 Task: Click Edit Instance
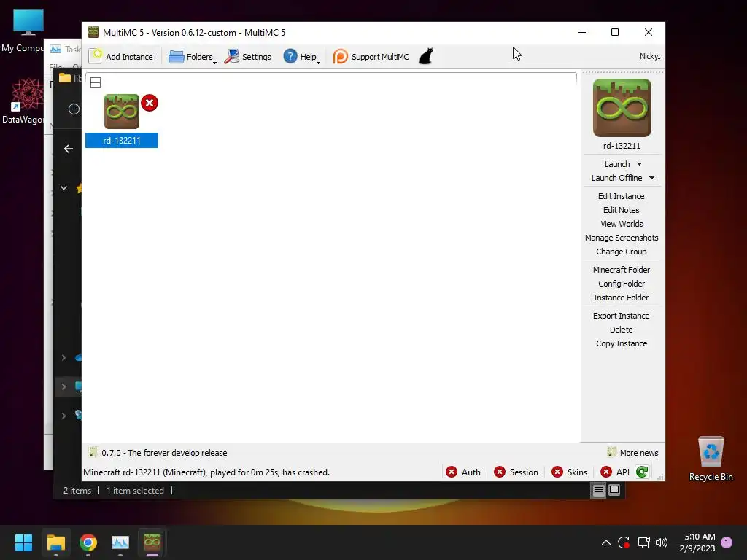click(622, 196)
